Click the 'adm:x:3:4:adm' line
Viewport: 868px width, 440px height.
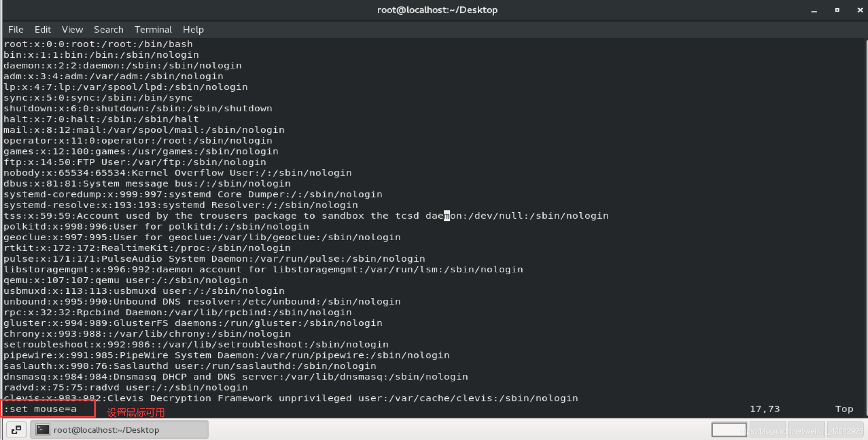[x=114, y=76]
